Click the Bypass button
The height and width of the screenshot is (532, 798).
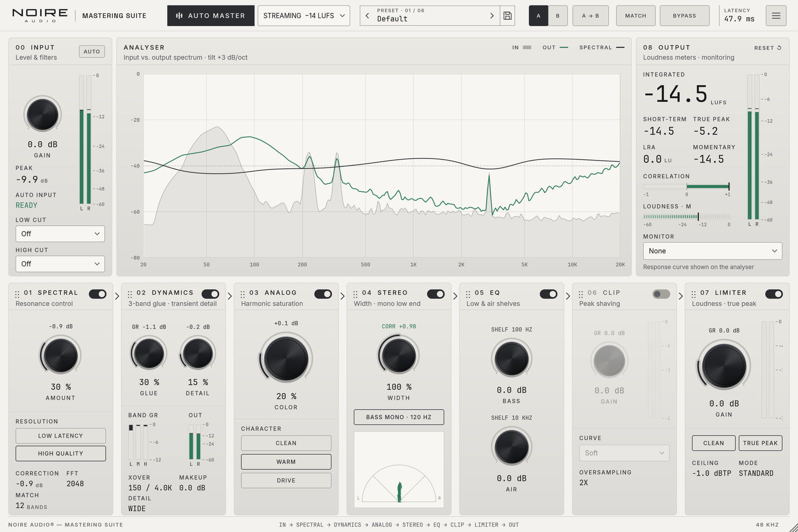click(685, 15)
